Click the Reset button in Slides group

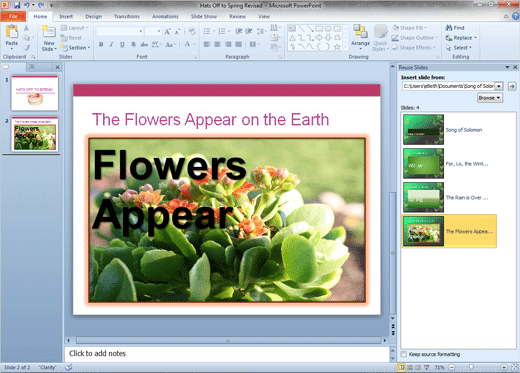(x=71, y=38)
